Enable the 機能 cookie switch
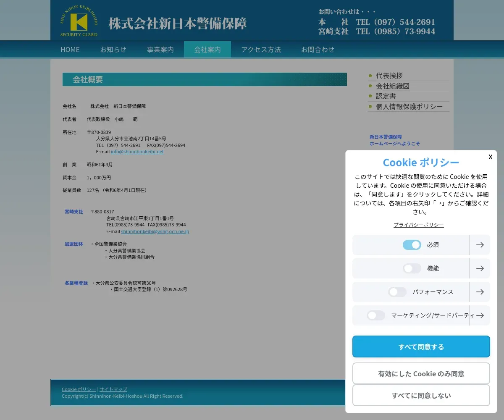The height and width of the screenshot is (420, 504). (412, 268)
